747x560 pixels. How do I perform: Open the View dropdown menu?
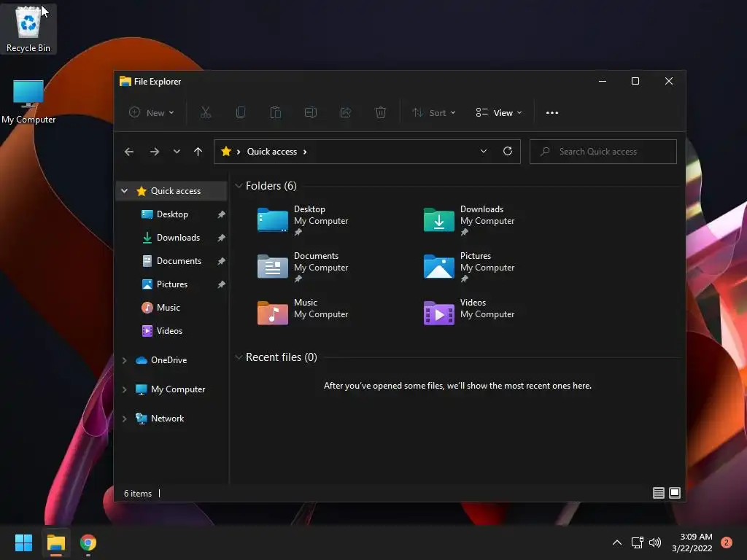499,113
